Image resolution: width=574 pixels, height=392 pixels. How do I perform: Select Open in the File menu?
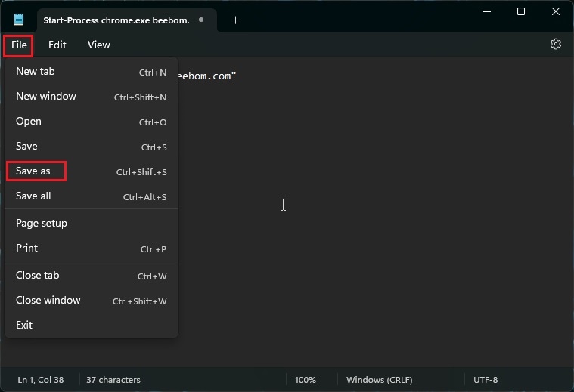92,122
